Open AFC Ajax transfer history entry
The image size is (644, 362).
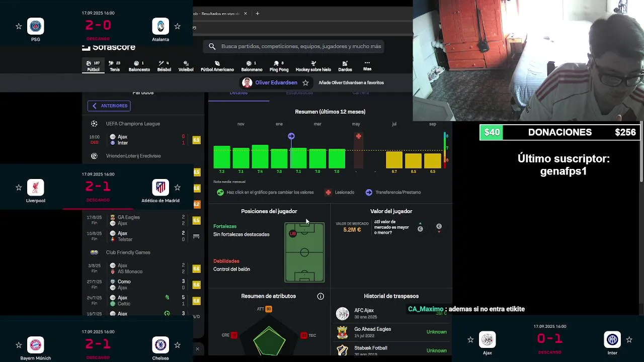point(391,313)
